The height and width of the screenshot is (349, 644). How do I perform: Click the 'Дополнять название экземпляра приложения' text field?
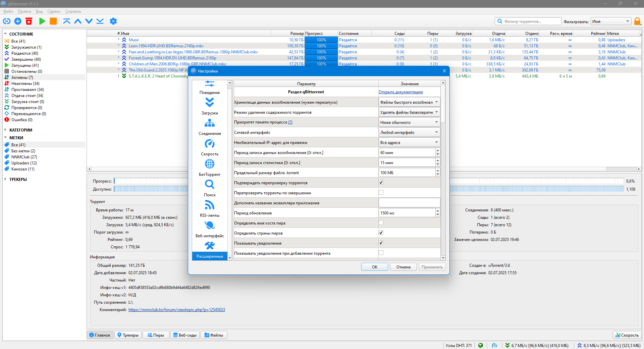[x=409, y=203]
